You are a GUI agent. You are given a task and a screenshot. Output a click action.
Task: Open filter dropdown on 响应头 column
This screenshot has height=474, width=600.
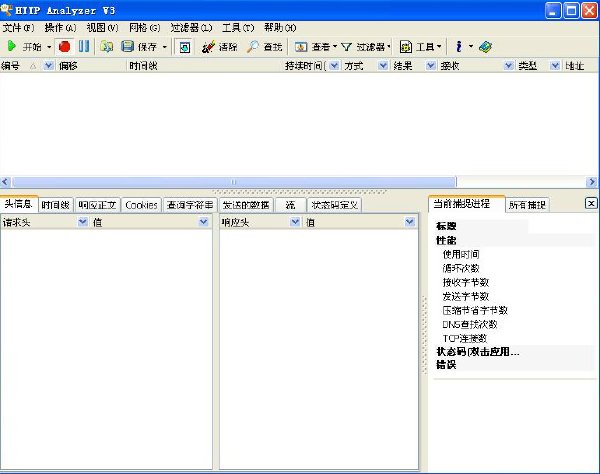(x=295, y=222)
